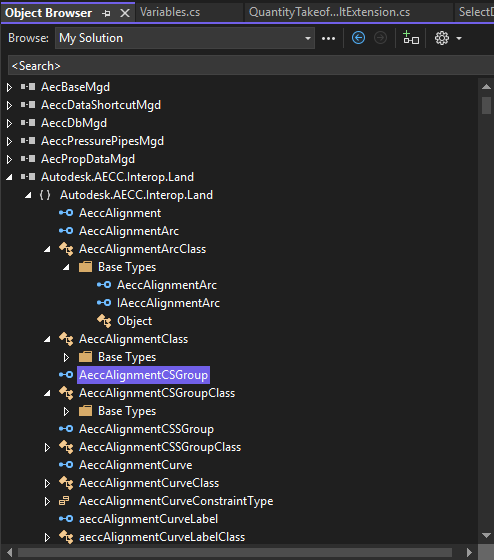Click the interface icon beside aeccAlignmentCurveLabel
This screenshot has height=560, width=494.
coord(66,519)
